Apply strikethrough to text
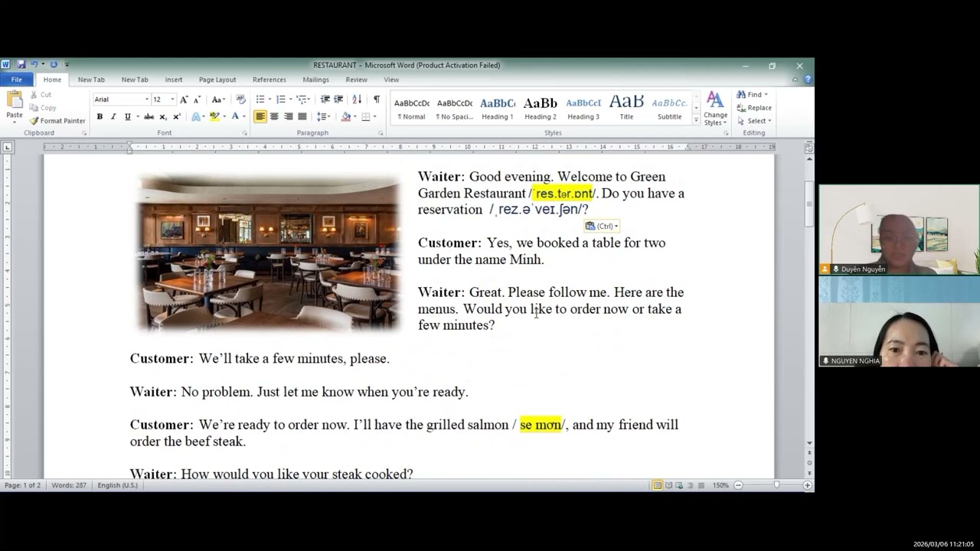The image size is (980, 551). (x=149, y=116)
